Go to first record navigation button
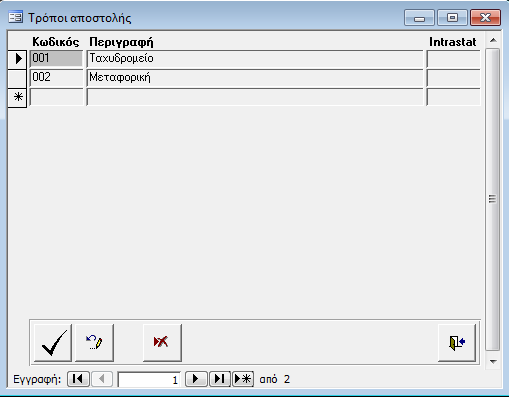Screen dimensions: 509x397 pos(78,379)
